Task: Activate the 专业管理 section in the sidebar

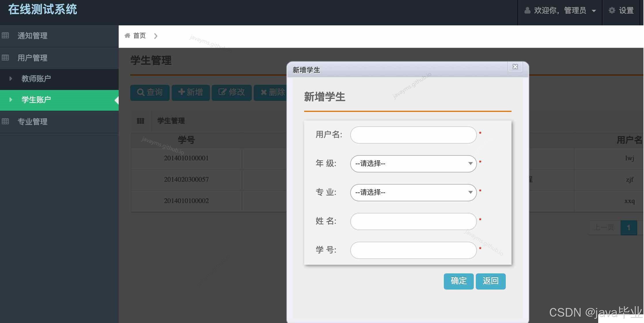Action: click(32, 122)
